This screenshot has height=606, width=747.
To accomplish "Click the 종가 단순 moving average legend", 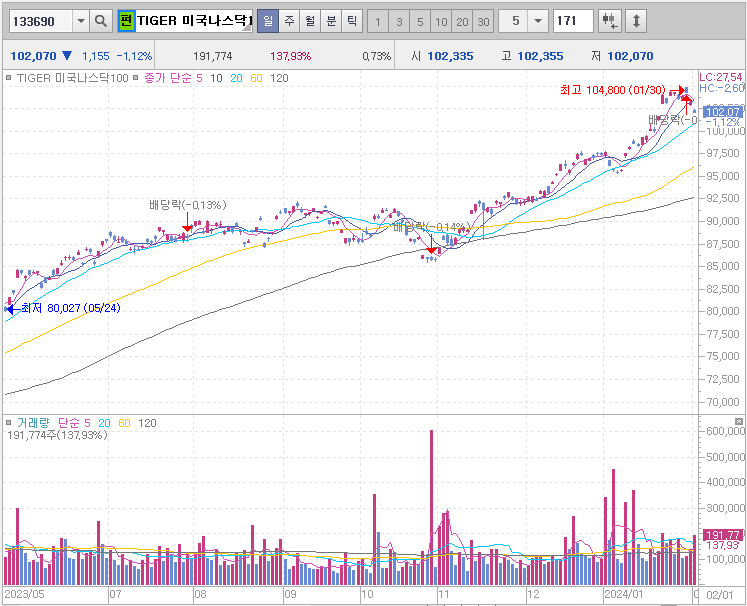I will pos(168,78).
